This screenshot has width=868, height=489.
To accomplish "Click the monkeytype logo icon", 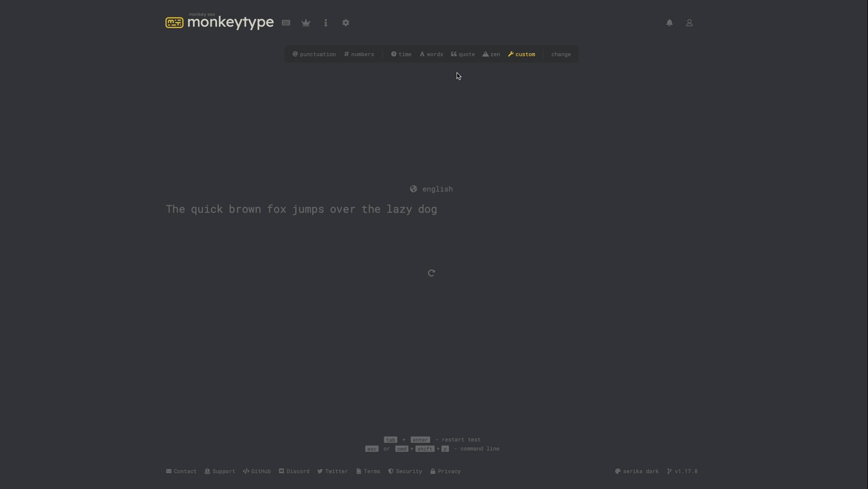I will coord(174,23).
